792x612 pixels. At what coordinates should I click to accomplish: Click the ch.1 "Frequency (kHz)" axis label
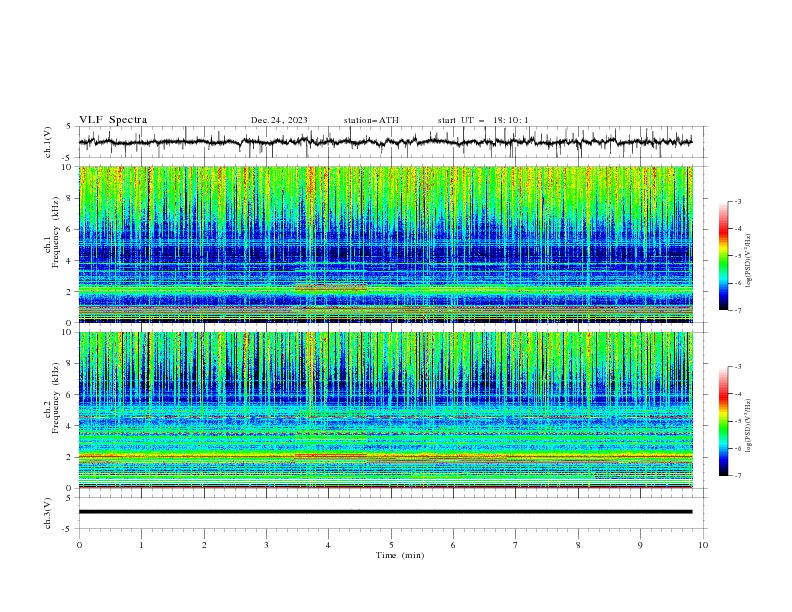click(x=57, y=232)
